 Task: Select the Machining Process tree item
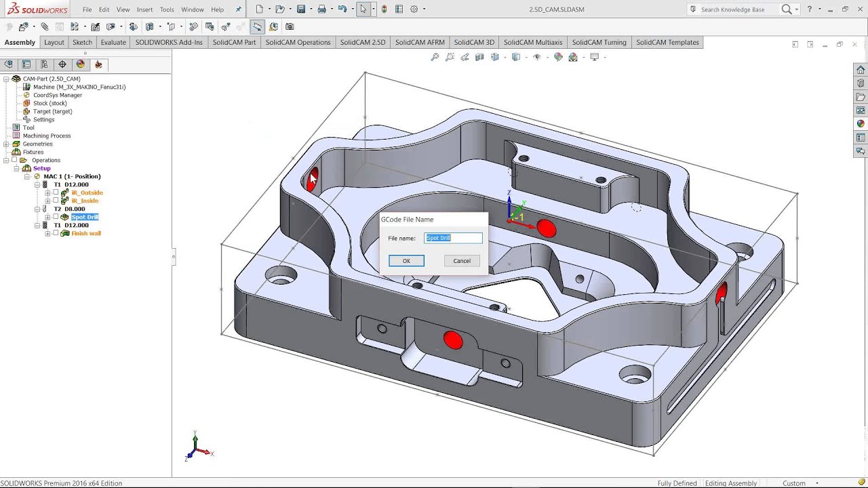[47, 136]
